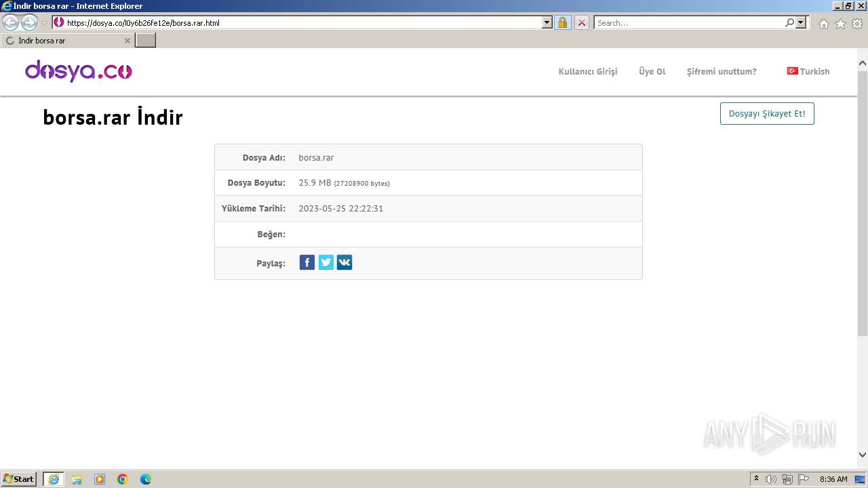Open the Turkish language selector
The width and height of the screenshot is (868, 488).
(x=808, y=71)
